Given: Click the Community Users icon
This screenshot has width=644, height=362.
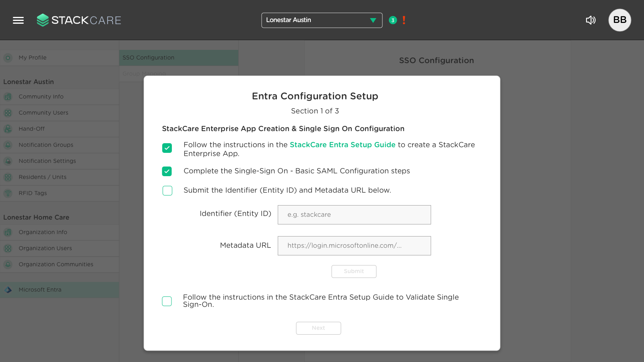Looking at the screenshot, I should click(x=8, y=113).
